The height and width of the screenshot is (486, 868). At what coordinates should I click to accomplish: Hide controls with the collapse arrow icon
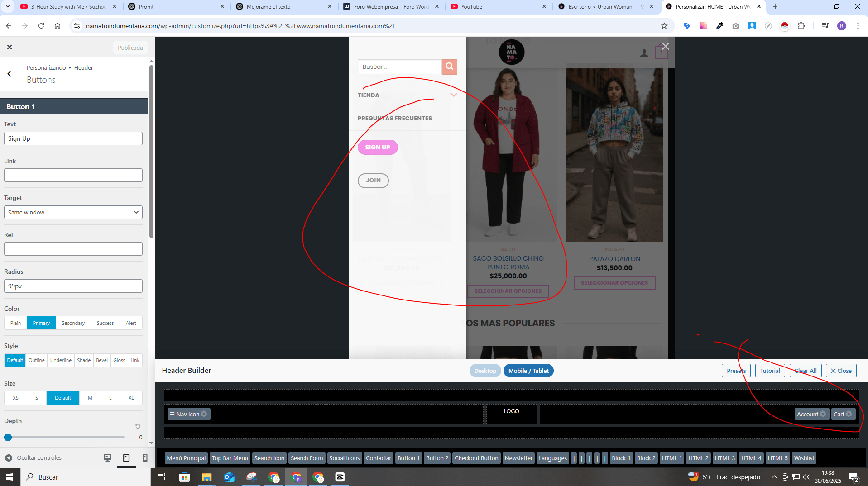tap(9, 458)
